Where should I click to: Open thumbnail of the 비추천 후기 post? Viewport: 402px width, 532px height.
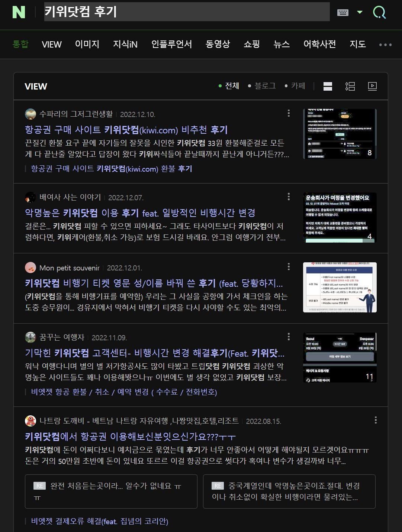point(340,134)
